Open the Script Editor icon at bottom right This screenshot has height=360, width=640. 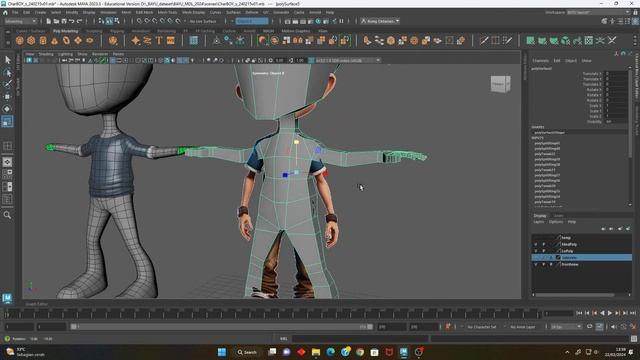(633, 339)
